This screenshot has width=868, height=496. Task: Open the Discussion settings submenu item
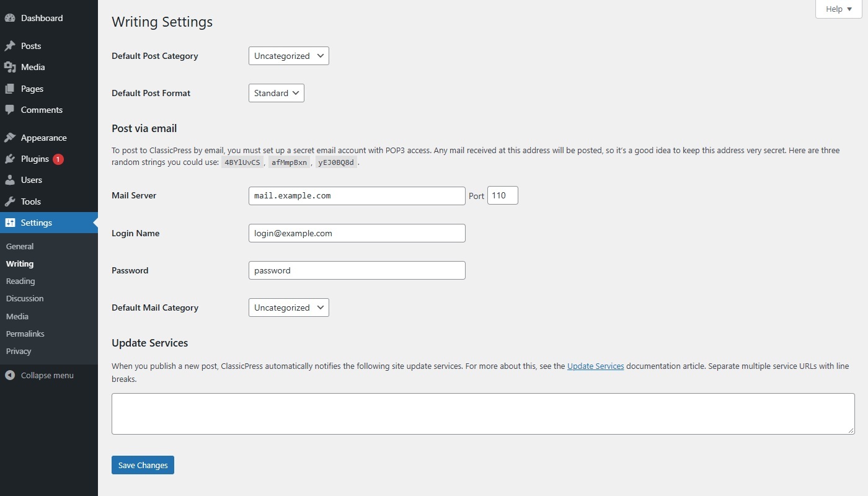(x=25, y=298)
